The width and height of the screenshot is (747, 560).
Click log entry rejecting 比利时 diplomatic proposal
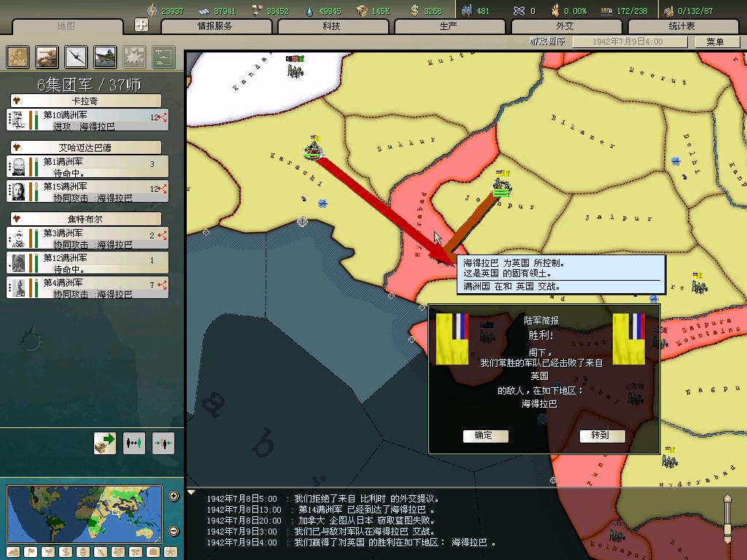(323, 499)
